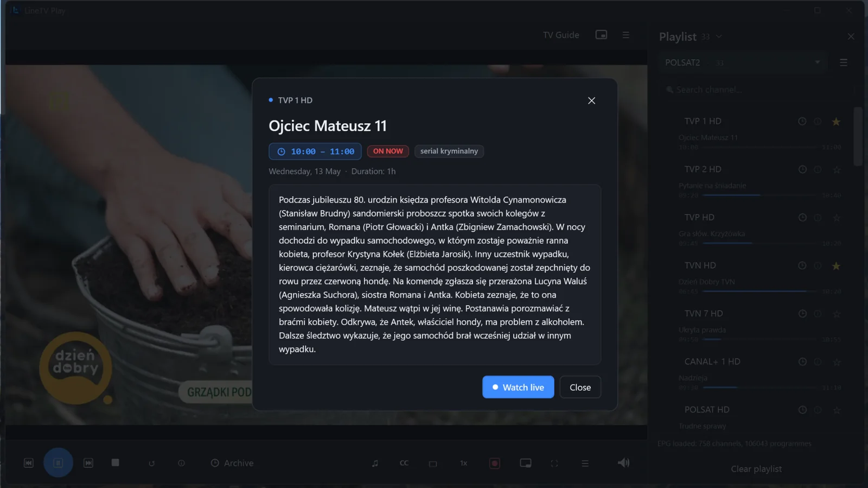The width and height of the screenshot is (868, 488).
Task: Click the 'serial kryminalny' genre tag
Action: 449,151
